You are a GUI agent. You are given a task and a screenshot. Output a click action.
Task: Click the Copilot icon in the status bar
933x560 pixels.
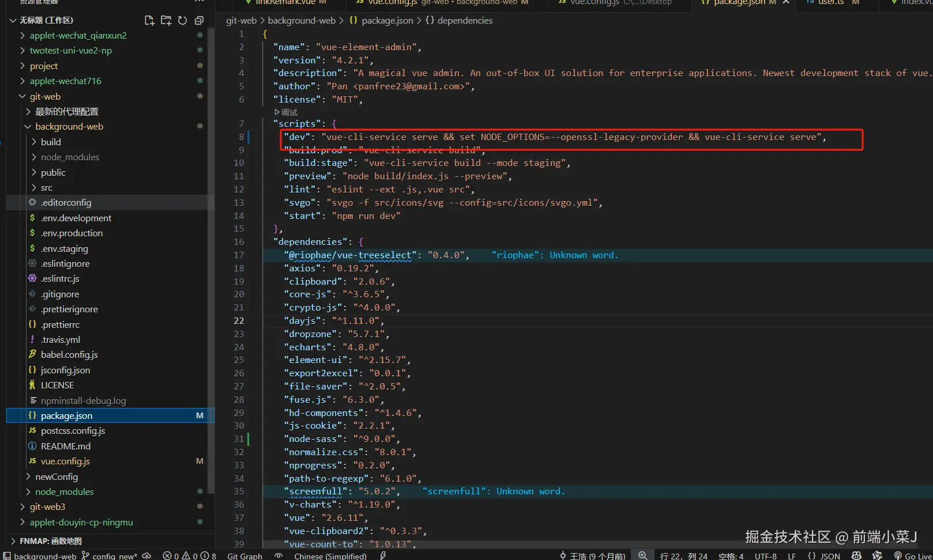pyautogui.click(x=857, y=555)
